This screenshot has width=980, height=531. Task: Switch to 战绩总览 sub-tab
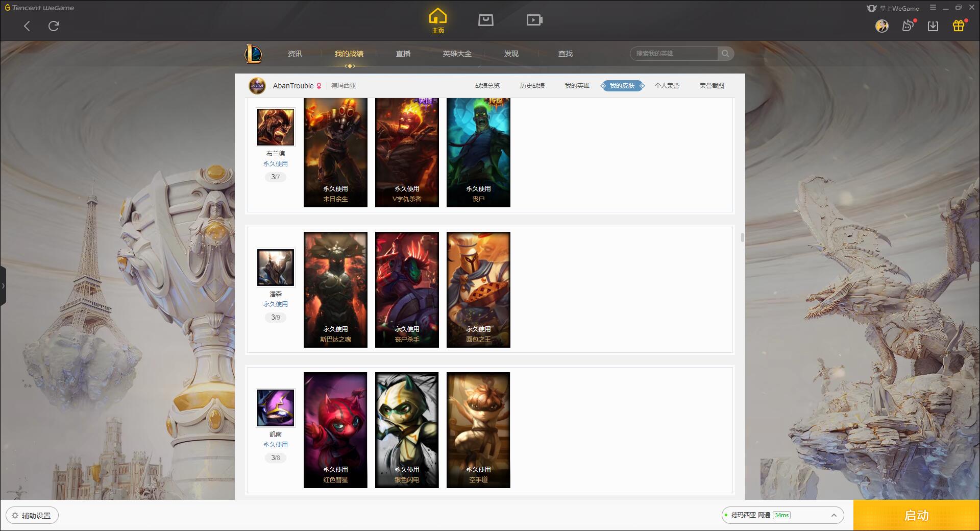pos(487,86)
